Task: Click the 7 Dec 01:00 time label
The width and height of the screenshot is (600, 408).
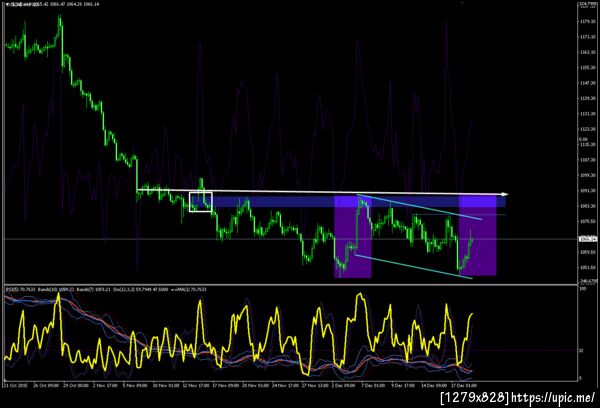Action: (375, 385)
